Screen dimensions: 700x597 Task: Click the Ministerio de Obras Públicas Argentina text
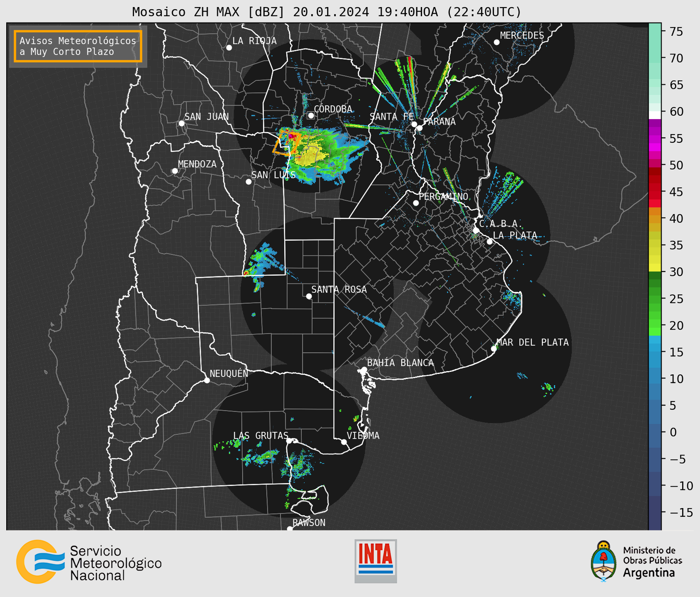tap(652, 561)
